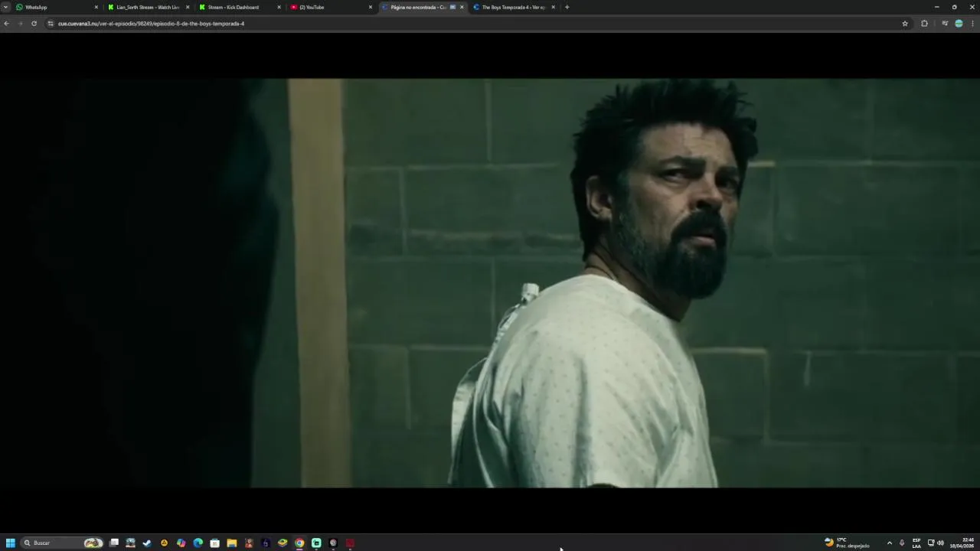This screenshot has width=980, height=551.
Task: Open Task View on the taskbar
Action: pos(114,543)
